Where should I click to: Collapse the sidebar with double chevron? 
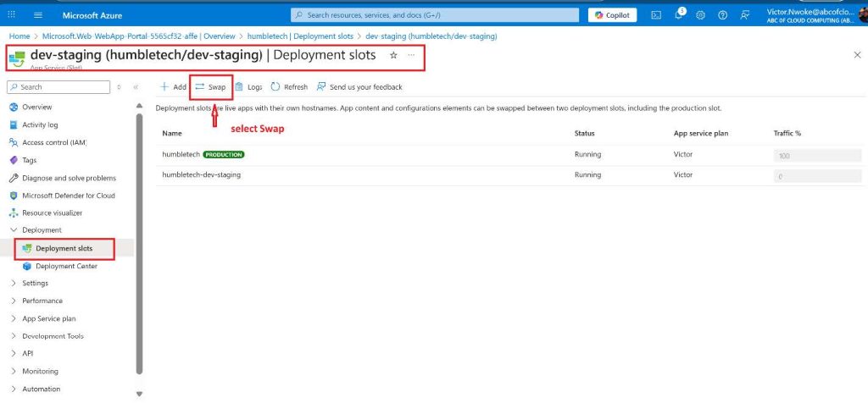pyautogui.click(x=136, y=87)
